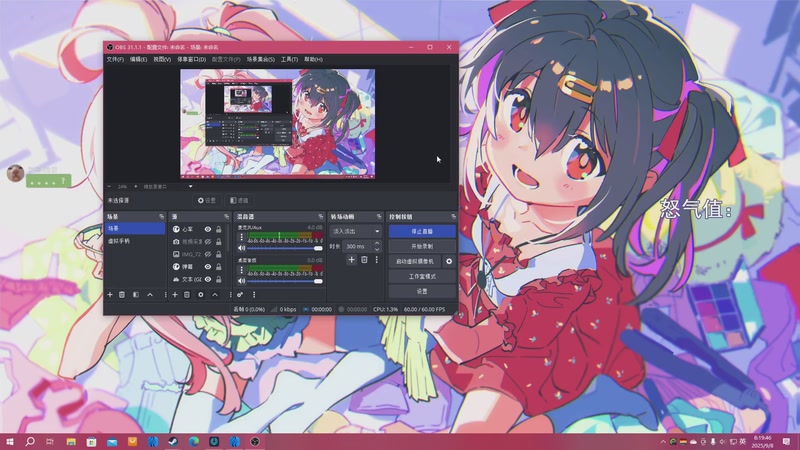Image resolution: width=800 pixels, height=450 pixels.
Task: Open advanced audio properties with the gears icon
Action: tap(240, 294)
